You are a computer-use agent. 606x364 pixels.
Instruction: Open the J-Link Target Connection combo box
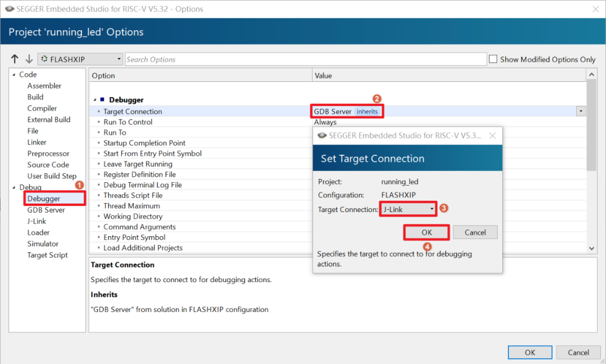408,209
